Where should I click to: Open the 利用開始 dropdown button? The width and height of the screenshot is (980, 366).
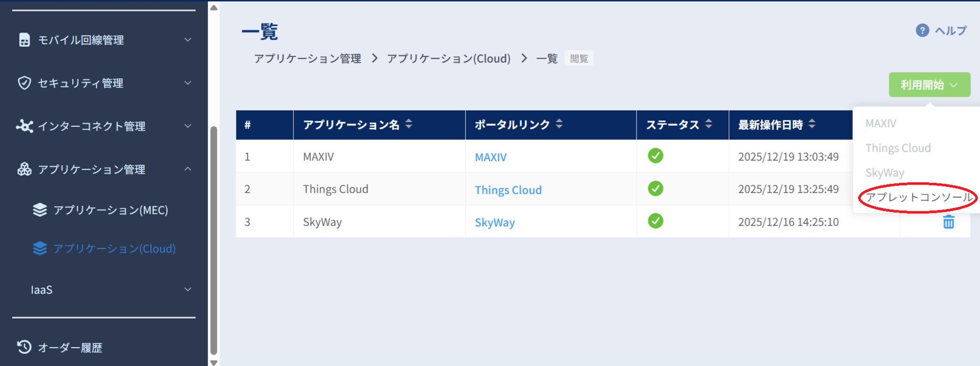(x=929, y=84)
